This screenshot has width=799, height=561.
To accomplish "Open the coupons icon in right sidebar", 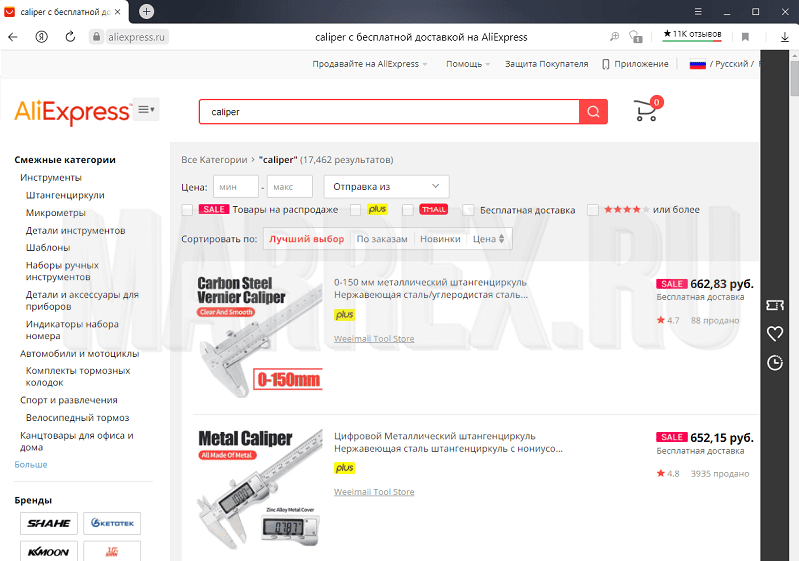I will pos(775,305).
